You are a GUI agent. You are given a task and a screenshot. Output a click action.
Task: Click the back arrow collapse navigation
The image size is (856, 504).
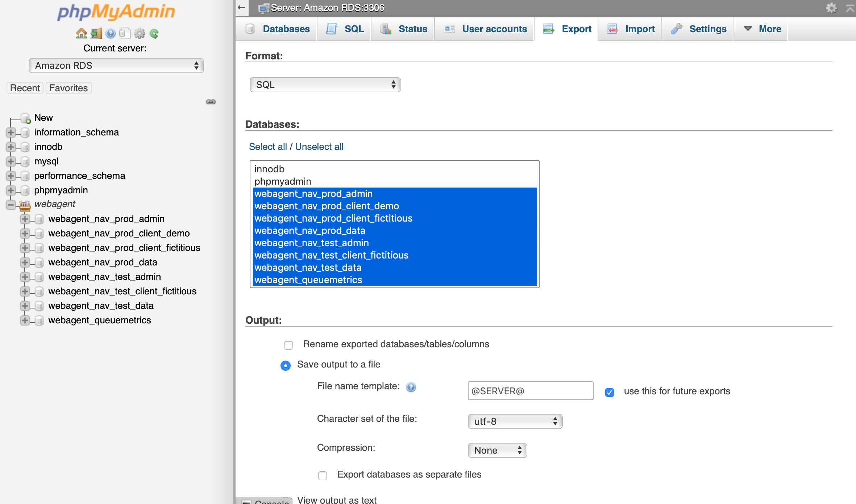click(x=242, y=8)
